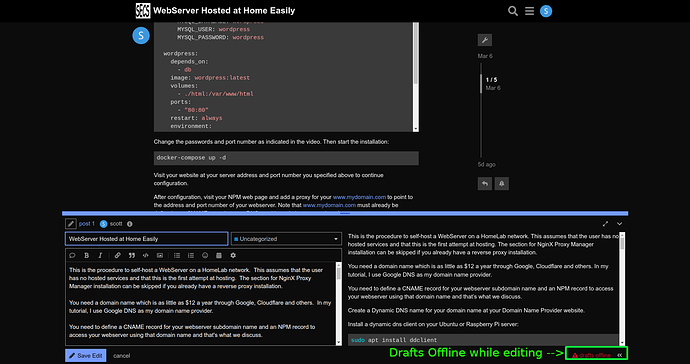The height and width of the screenshot is (364, 690).
Task: Open second www.mydomain.com link in post
Action: click(x=329, y=205)
